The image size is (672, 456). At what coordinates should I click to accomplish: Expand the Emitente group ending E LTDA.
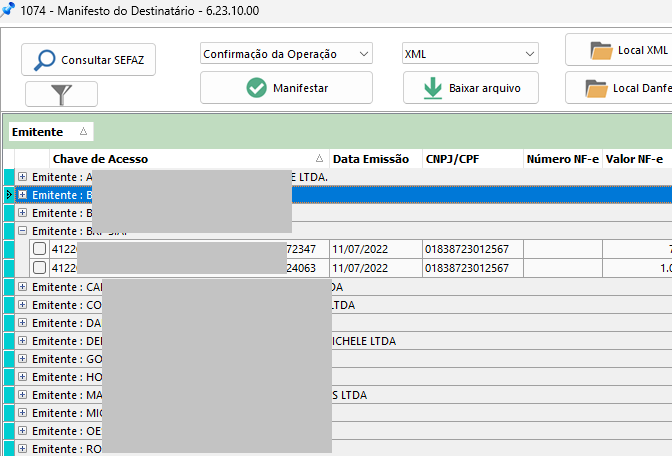point(22,177)
